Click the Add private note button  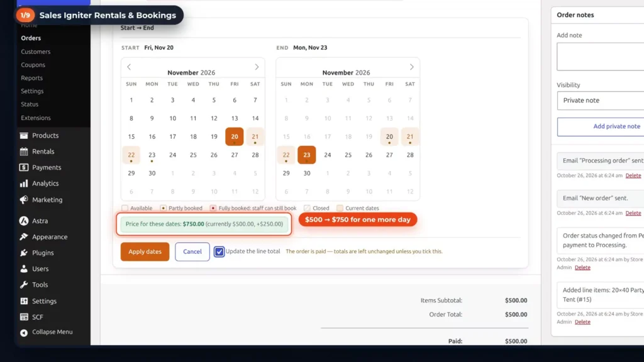[601, 126]
